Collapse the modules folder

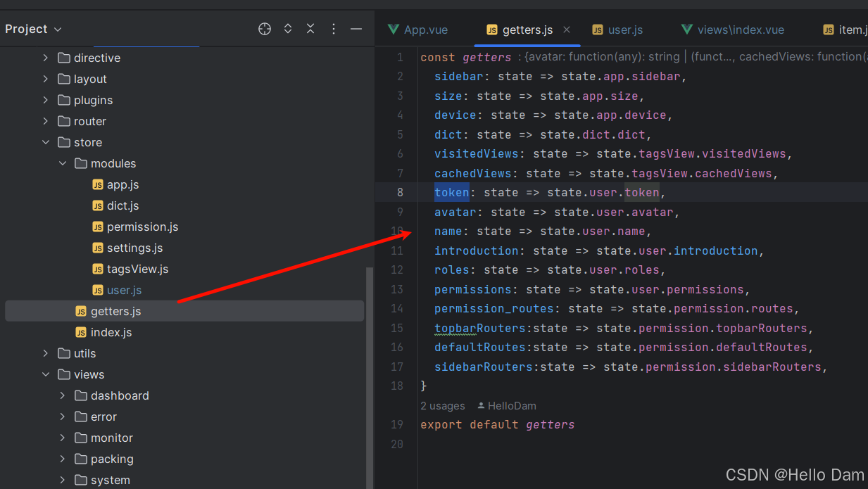[x=63, y=163]
